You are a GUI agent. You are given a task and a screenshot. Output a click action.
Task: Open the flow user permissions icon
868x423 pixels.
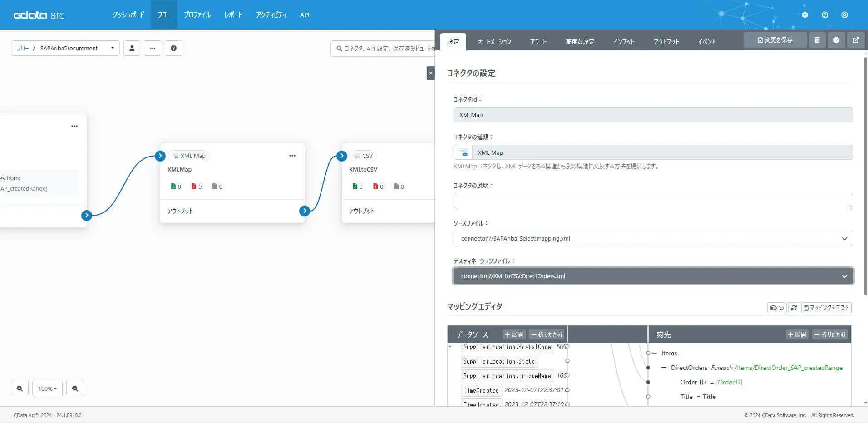[132, 48]
